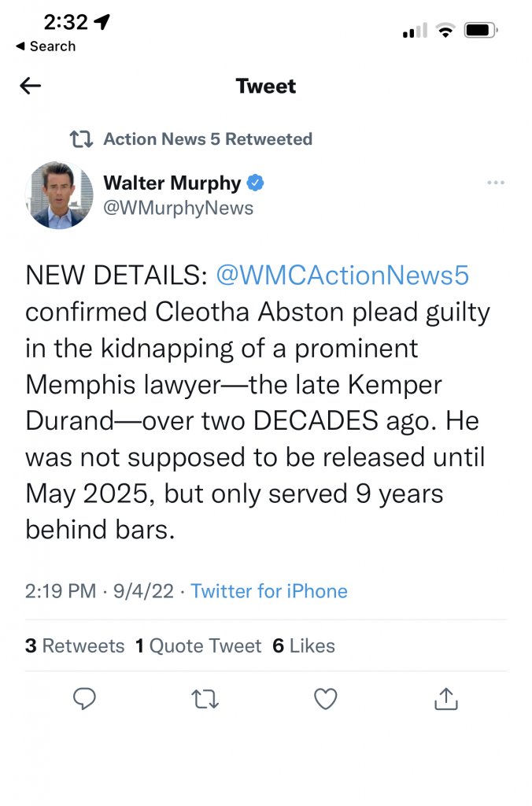Tap the small retweet icon by Action News 5
This screenshot has height=806, width=532.
coord(80,139)
